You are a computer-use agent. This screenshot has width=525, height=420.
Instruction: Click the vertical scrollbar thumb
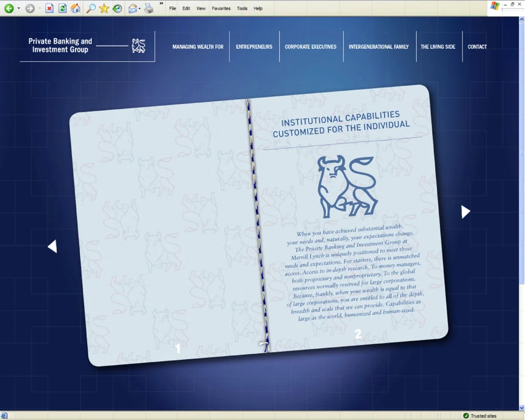(522, 154)
